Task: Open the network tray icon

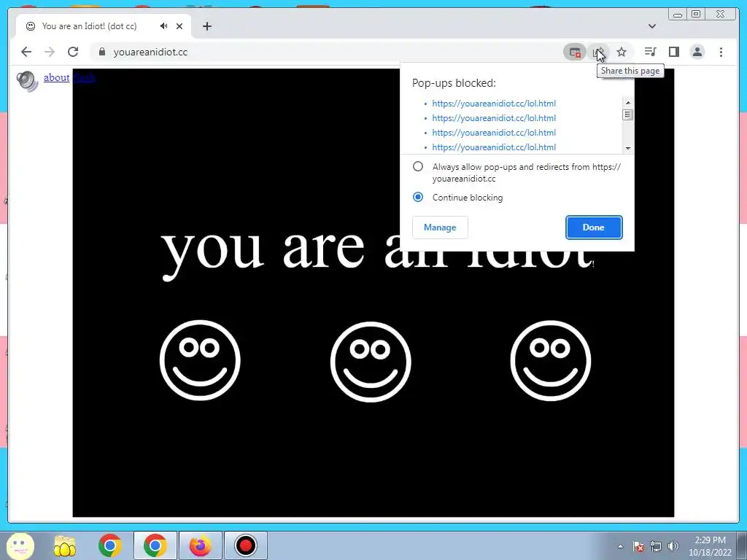Action: 656,547
